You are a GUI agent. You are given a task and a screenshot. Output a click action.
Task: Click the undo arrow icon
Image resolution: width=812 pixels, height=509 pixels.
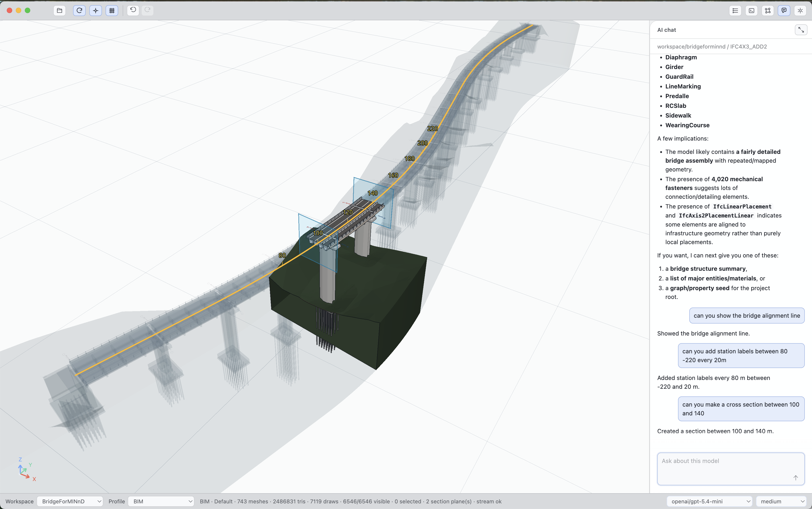click(x=133, y=10)
